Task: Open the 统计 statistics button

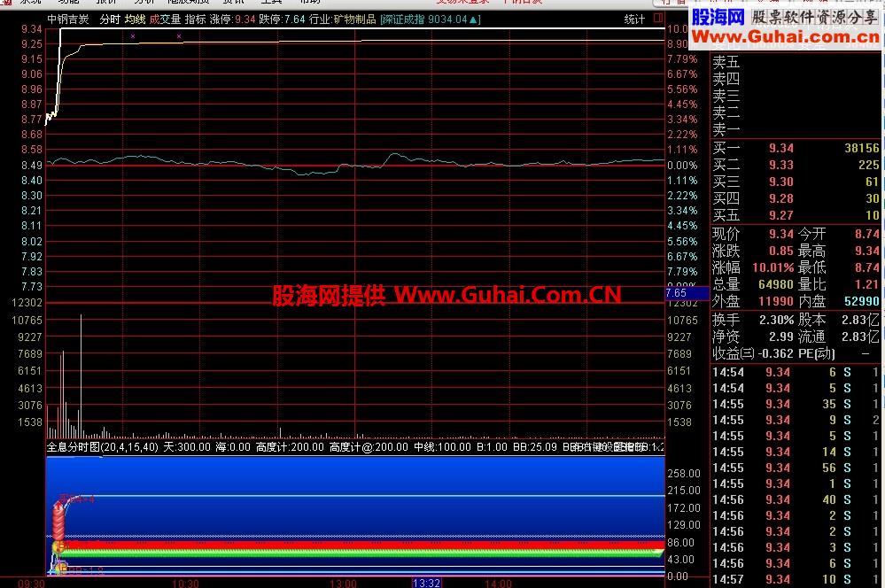Action: [634, 19]
